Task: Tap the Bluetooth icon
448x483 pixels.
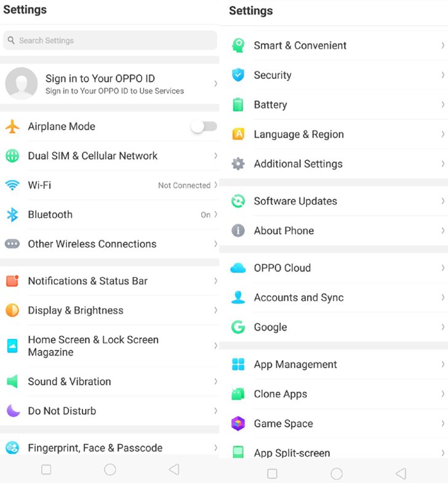Action: (x=12, y=214)
